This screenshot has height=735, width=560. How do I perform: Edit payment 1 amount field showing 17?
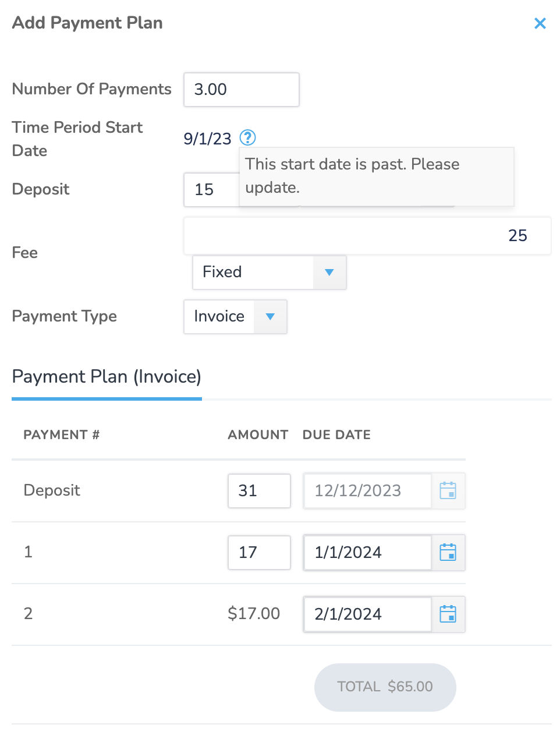click(x=259, y=552)
